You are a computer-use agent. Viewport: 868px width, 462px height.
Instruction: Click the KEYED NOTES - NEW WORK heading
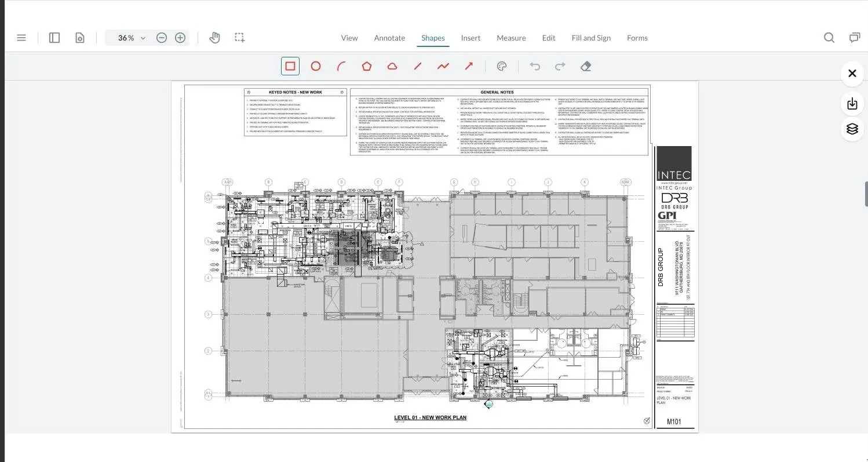pyautogui.click(x=296, y=92)
